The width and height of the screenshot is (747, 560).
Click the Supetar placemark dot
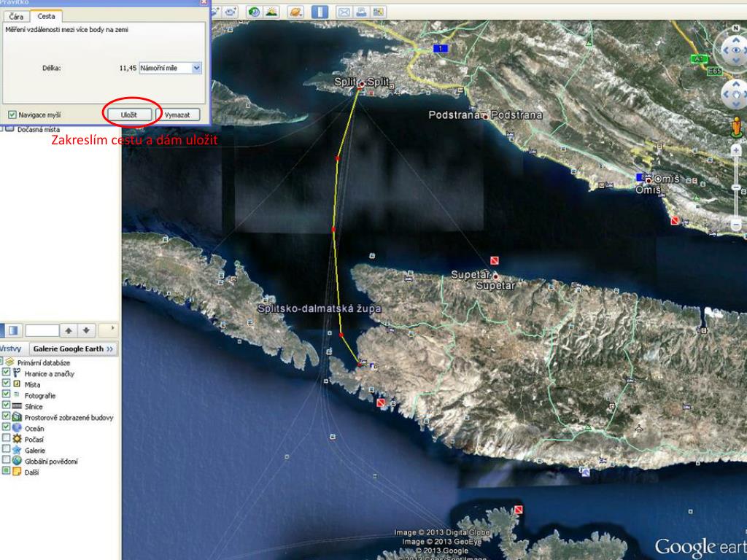[495, 276]
